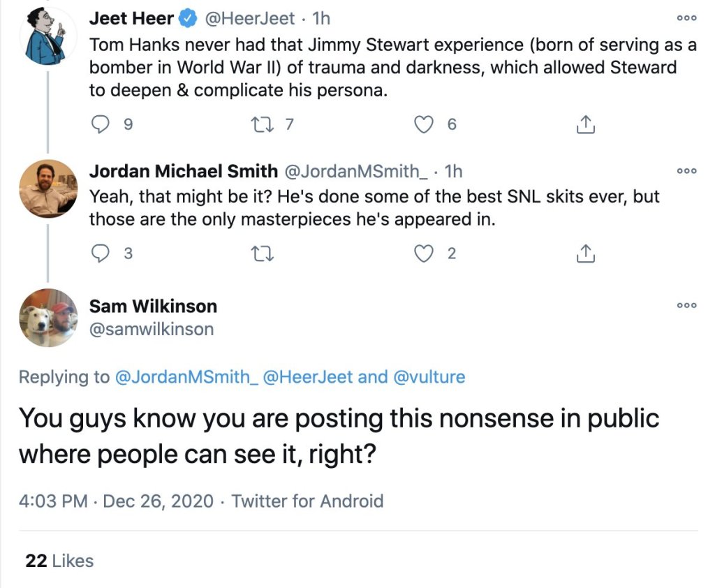The width and height of the screenshot is (715, 588).
Task: Open more options on Sam Wilkinson's tweet
Action: (x=686, y=305)
